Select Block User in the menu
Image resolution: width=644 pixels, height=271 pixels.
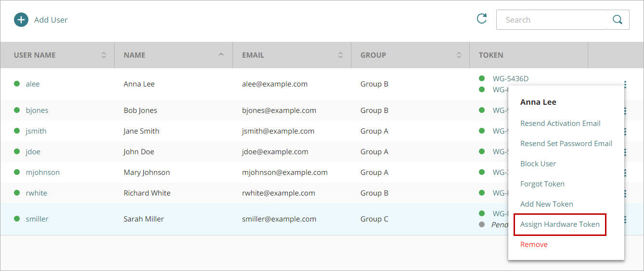(538, 164)
